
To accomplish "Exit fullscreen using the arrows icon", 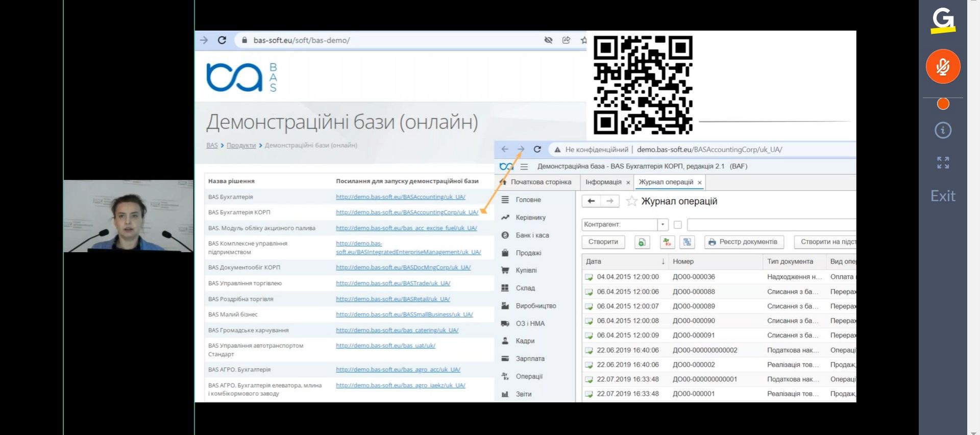I will pyautogui.click(x=943, y=162).
